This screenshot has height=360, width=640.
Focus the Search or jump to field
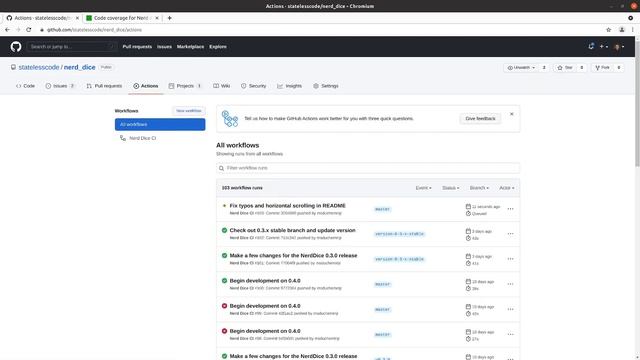(x=71, y=47)
